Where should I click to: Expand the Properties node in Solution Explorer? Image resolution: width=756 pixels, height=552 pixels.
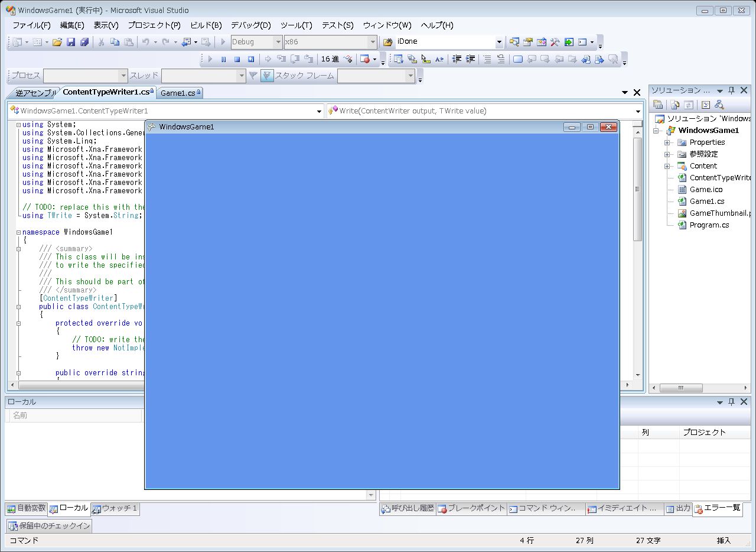pos(667,142)
